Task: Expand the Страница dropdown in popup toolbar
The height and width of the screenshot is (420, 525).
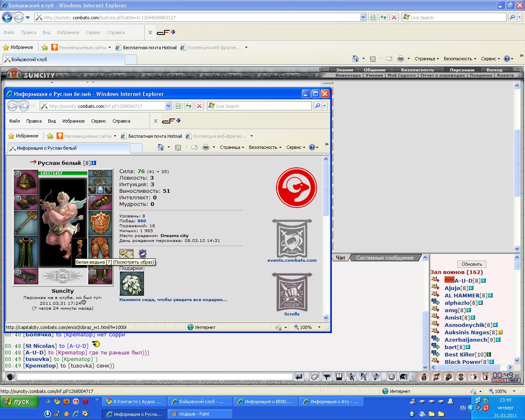Action: coord(232,147)
